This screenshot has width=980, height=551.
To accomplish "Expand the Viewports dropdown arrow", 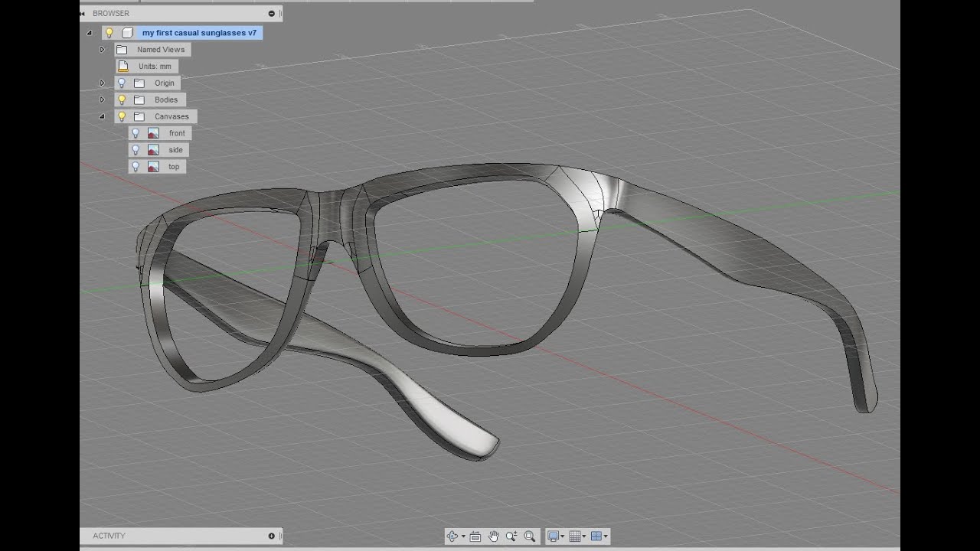I will click(x=606, y=537).
